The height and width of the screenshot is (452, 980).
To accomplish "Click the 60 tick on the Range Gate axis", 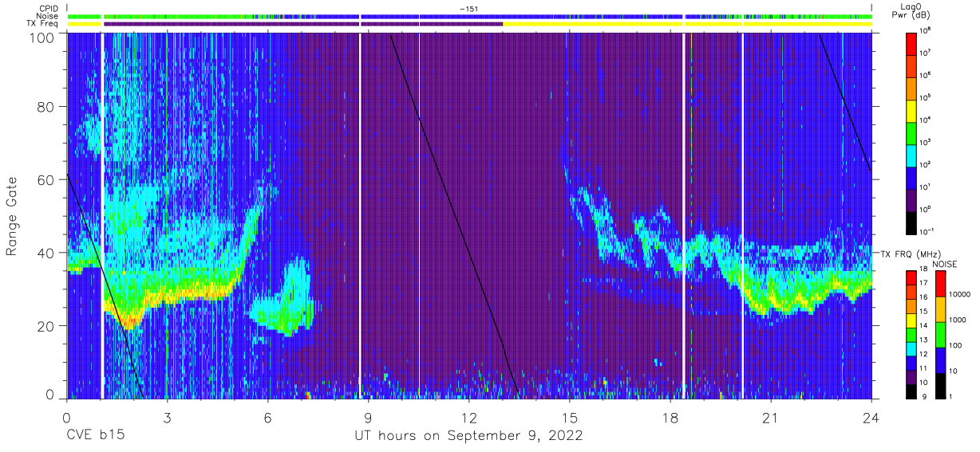I will click(45, 180).
